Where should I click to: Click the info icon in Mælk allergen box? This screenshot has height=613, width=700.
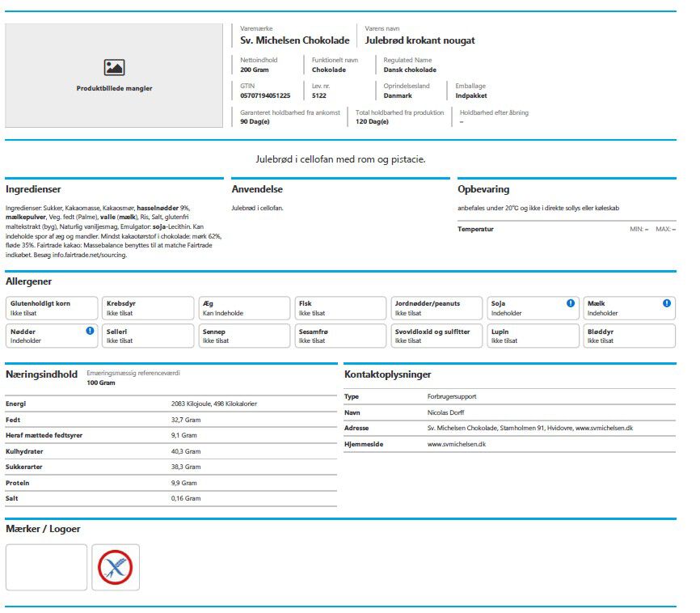click(x=667, y=303)
